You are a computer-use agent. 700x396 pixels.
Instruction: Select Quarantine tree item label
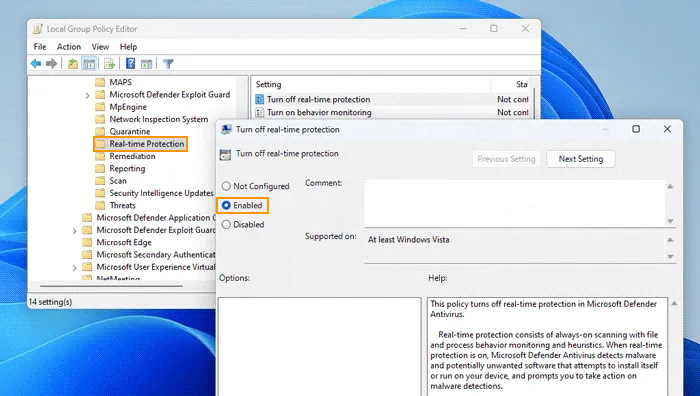(130, 131)
